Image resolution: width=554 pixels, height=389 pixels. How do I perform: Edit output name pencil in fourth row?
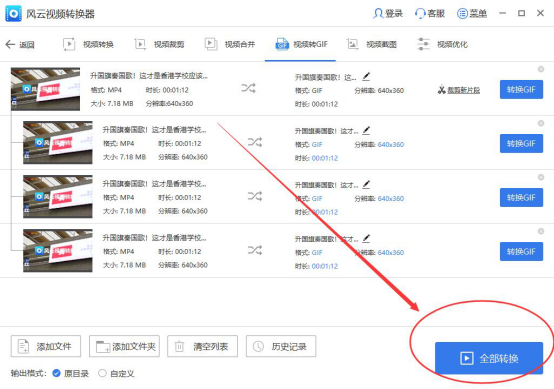point(366,238)
